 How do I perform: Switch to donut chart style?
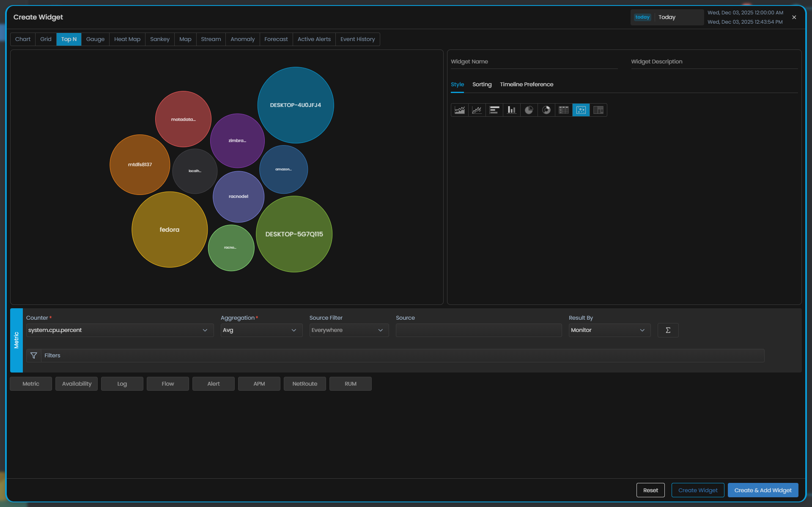[x=546, y=110]
